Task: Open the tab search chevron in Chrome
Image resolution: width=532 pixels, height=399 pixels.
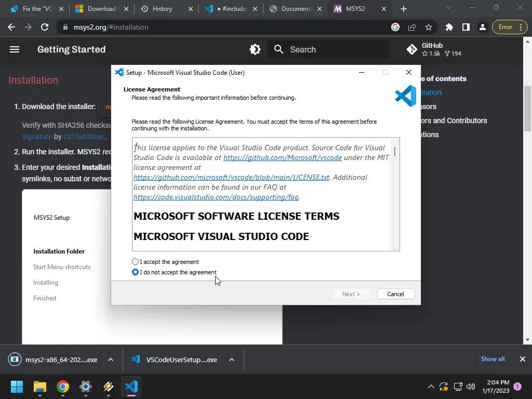Action: tap(448, 7)
